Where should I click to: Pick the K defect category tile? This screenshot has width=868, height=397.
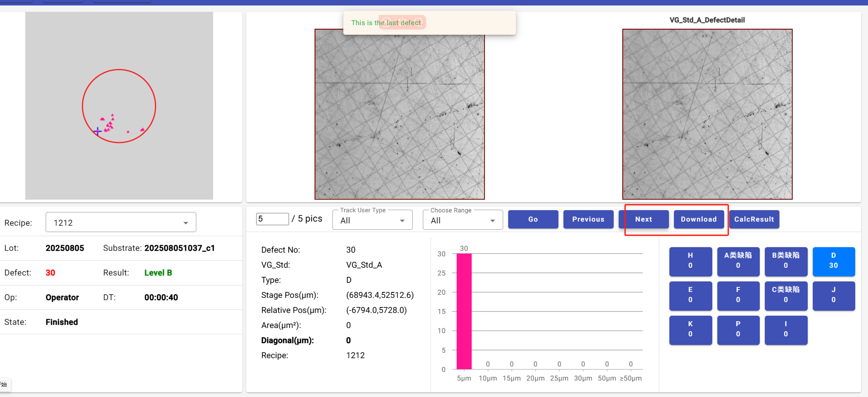tap(690, 330)
